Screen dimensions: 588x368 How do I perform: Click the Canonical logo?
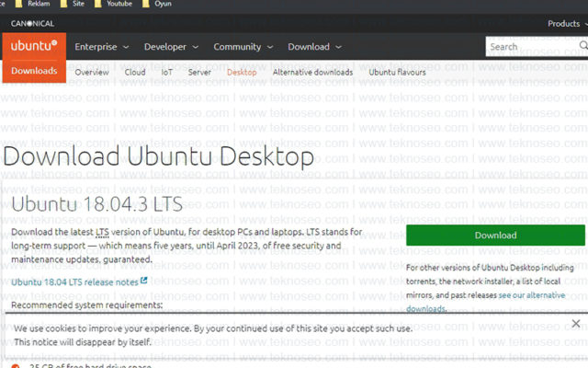[x=32, y=24]
